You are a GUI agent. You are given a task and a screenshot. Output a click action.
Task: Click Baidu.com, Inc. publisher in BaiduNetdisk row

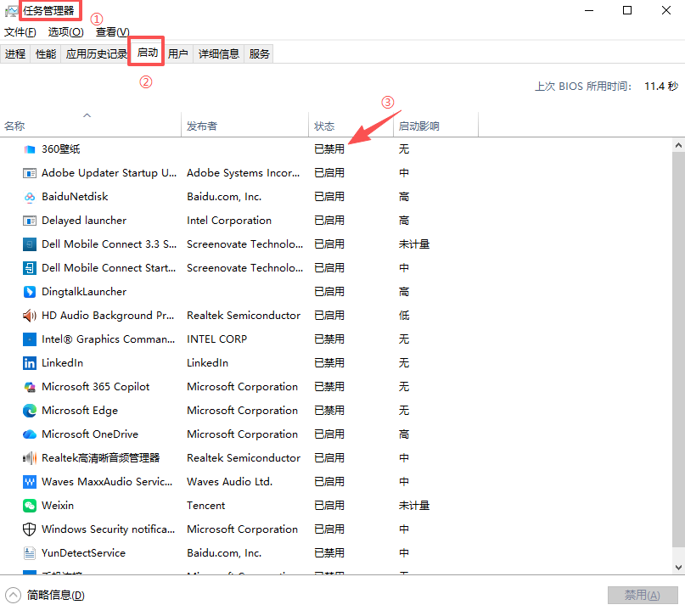(x=224, y=197)
